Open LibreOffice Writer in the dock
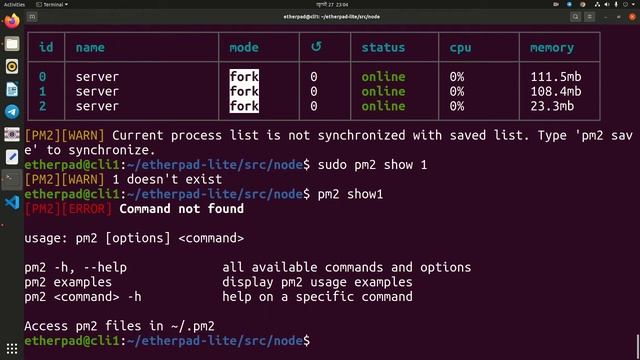 coord(12,89)
